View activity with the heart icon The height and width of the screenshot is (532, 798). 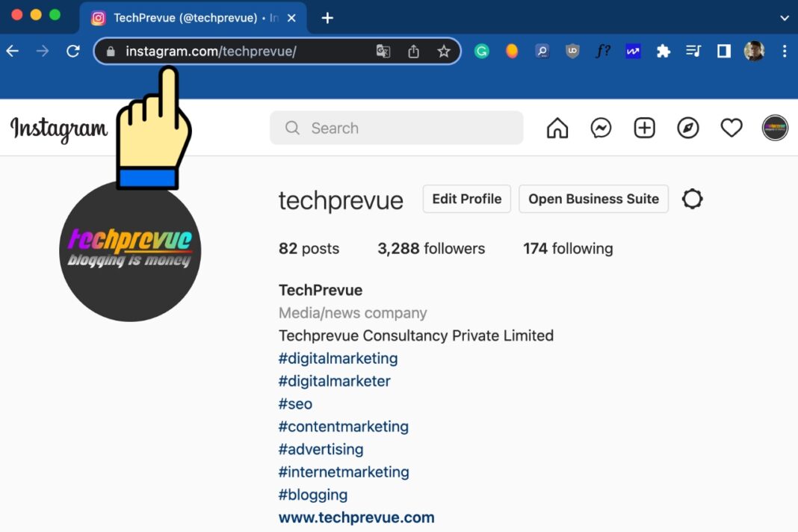click(731, 127)
